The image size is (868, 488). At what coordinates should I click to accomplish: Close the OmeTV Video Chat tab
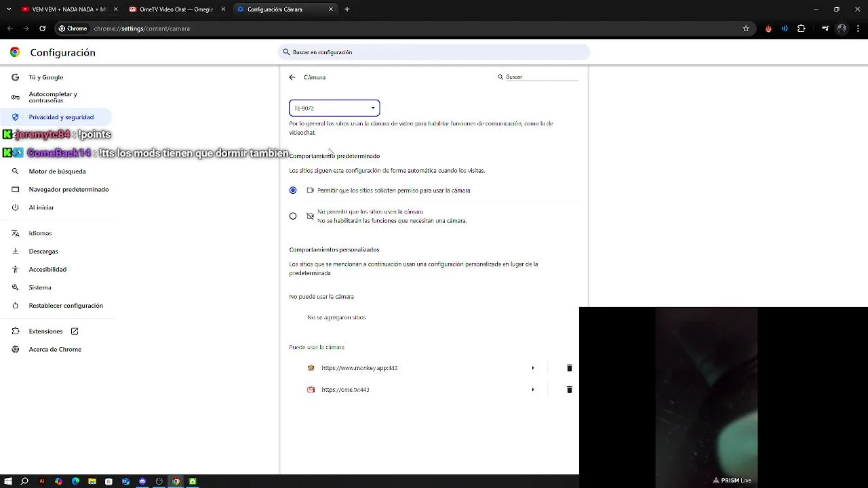click(223, 9)
